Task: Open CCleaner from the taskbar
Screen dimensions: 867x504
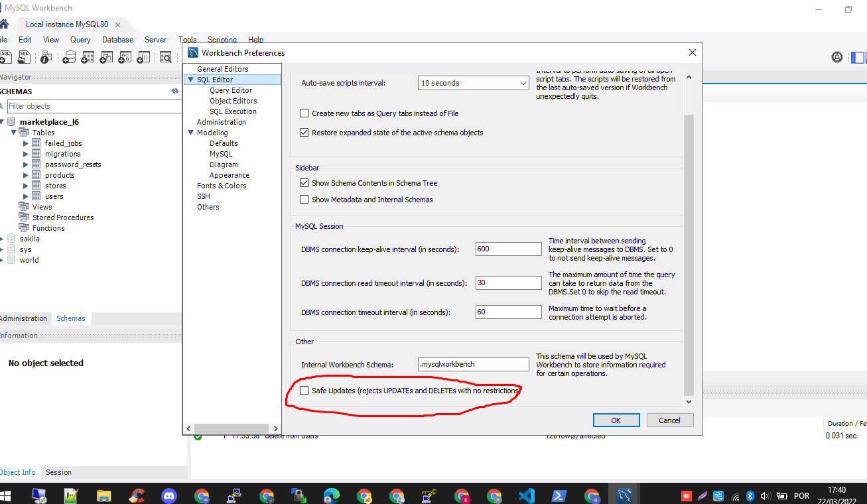Action: [137, 495]
